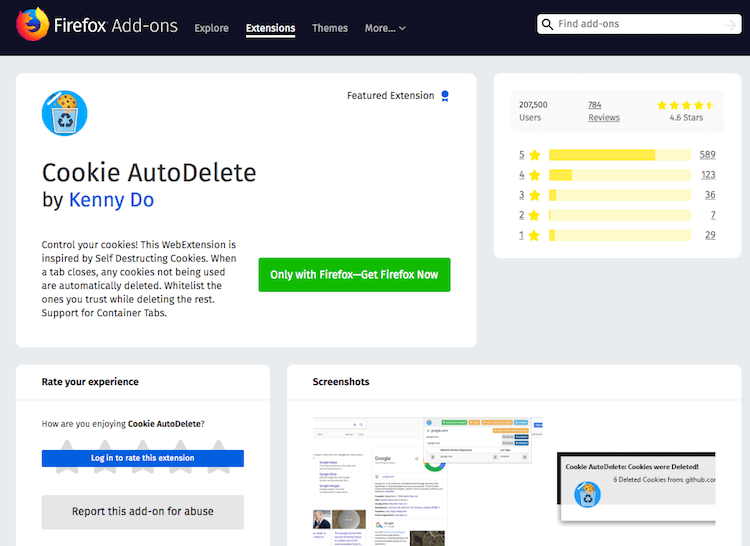Viewport: 750px width, 546px height.
Task: Open the Themes section
Action: (330, 28)
